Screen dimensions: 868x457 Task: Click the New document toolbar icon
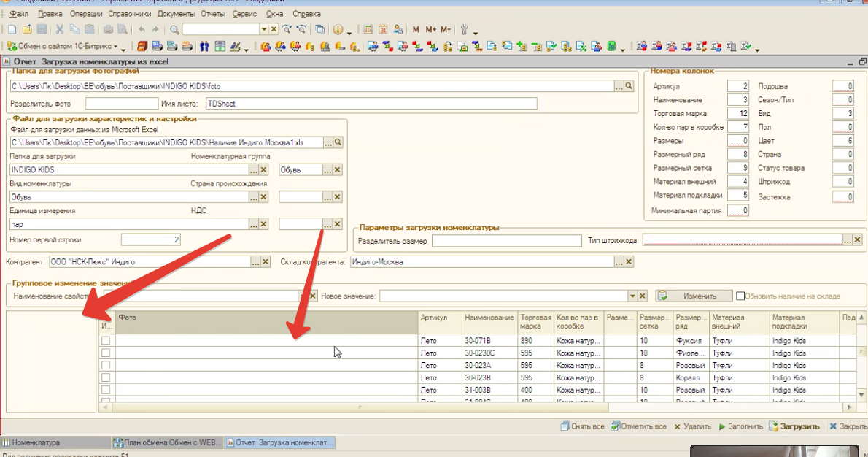coord(12,30)
